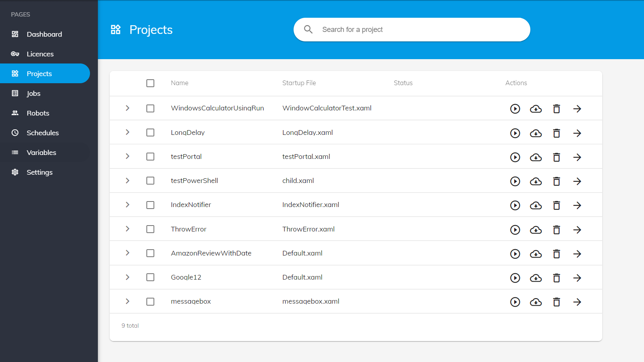Check the ThrowError row checkbox
Viewport: 644px width, 362px height.
[x=150, y=229]
